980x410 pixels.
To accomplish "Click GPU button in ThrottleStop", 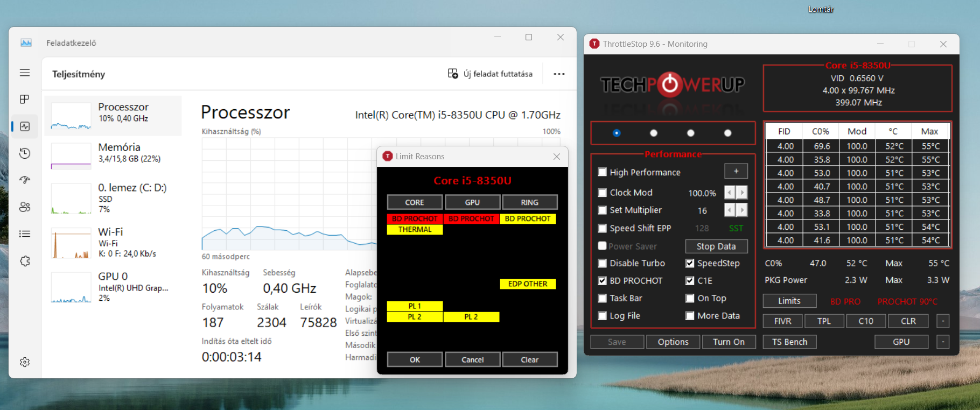I will click(901, 342).
